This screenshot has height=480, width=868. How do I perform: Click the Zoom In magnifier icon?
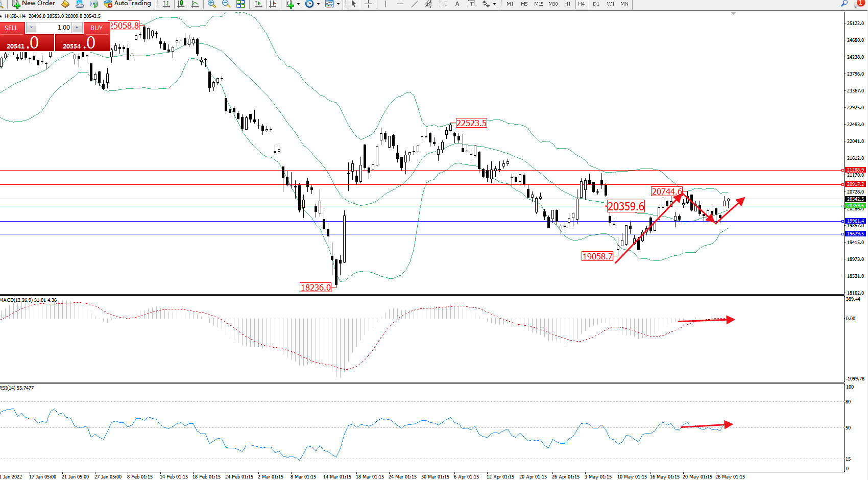[212, 4]
